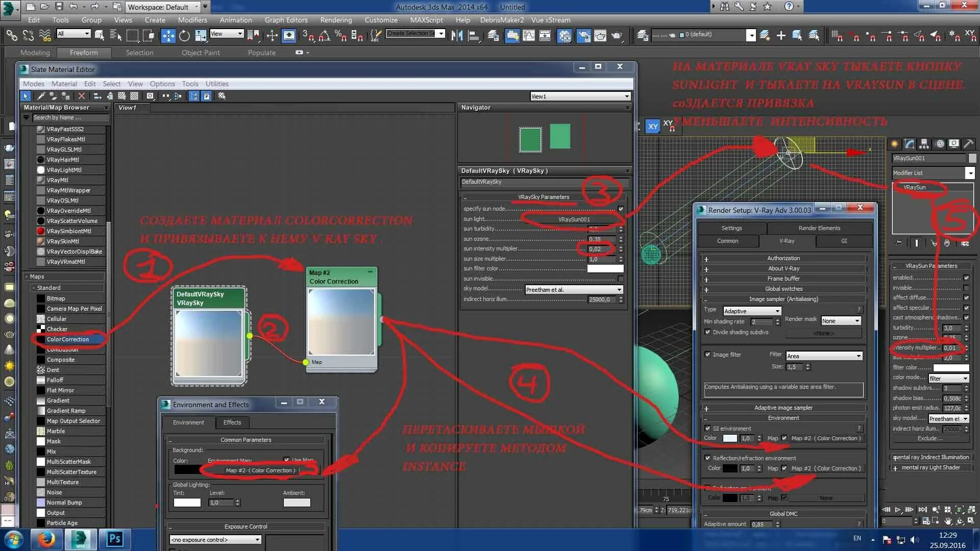Click the Ambient color swatch
The image size is (980, 551).
tap(297, 503)
